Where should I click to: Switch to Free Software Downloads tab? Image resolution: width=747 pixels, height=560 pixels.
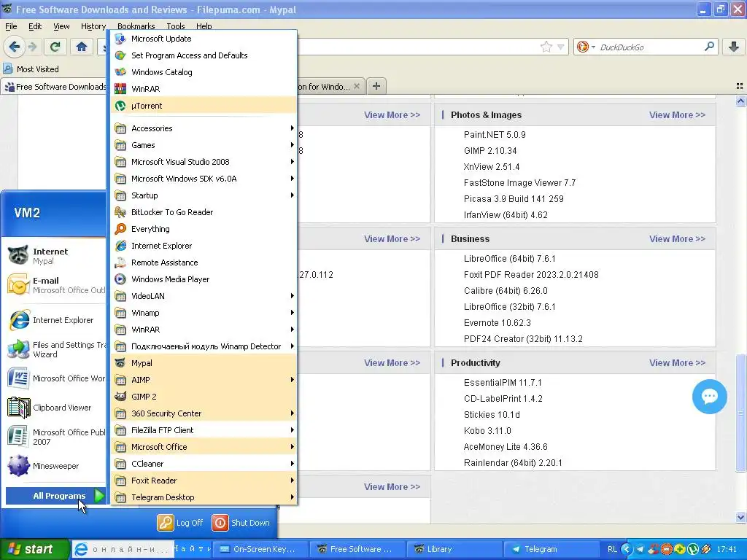54,87
